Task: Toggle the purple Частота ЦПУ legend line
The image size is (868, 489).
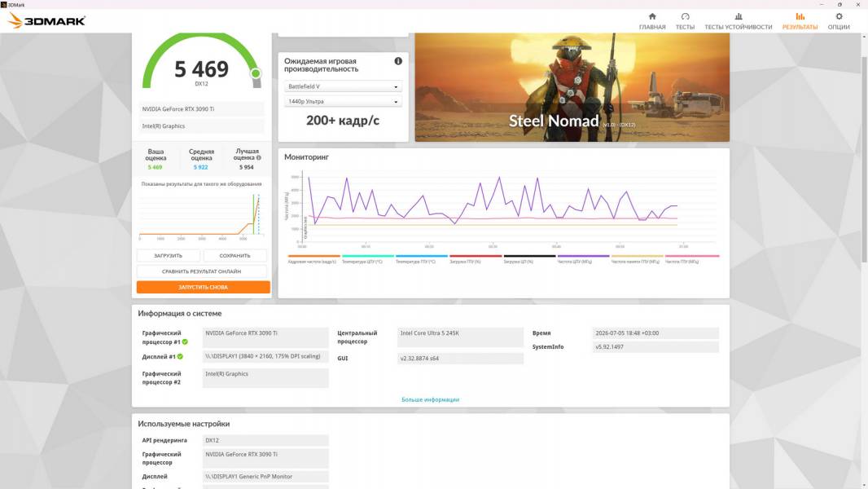Action: [583, 257]
